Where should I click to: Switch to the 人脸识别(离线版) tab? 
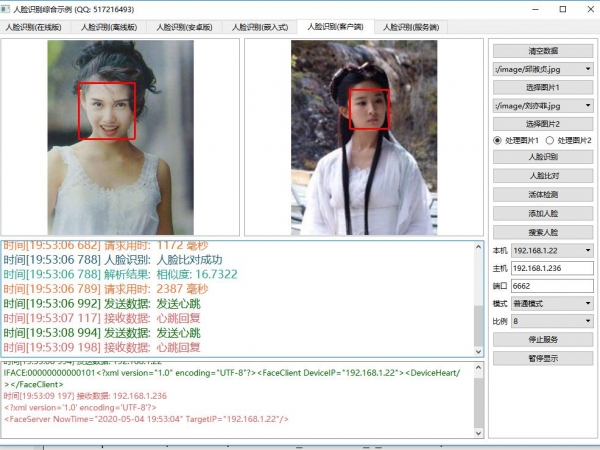pos(112,27)
